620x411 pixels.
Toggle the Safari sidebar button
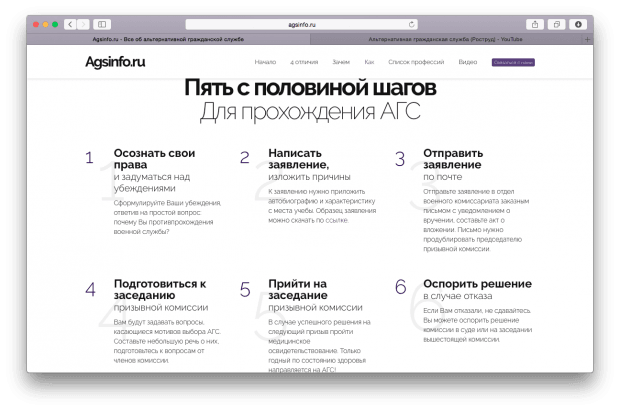102,24
